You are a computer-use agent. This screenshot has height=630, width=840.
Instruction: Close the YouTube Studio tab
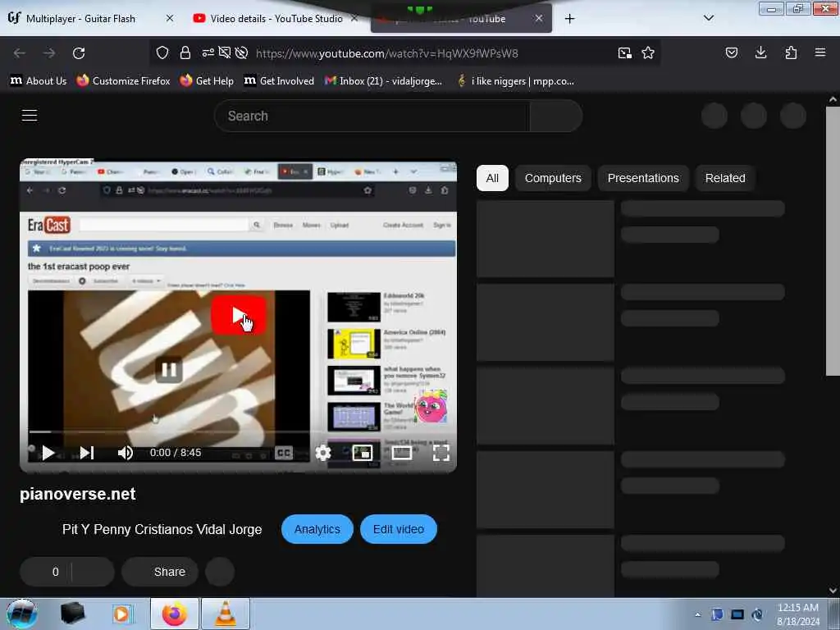tap(354, 18)
